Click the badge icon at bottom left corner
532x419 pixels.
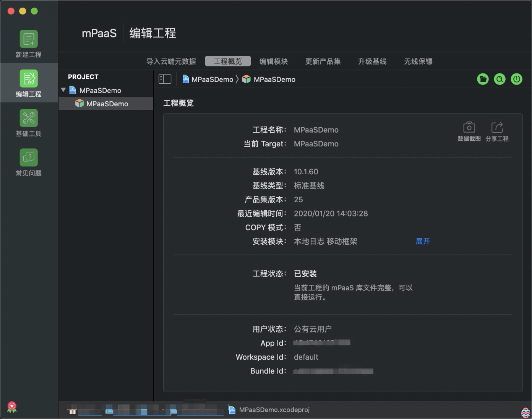[11, 407]
